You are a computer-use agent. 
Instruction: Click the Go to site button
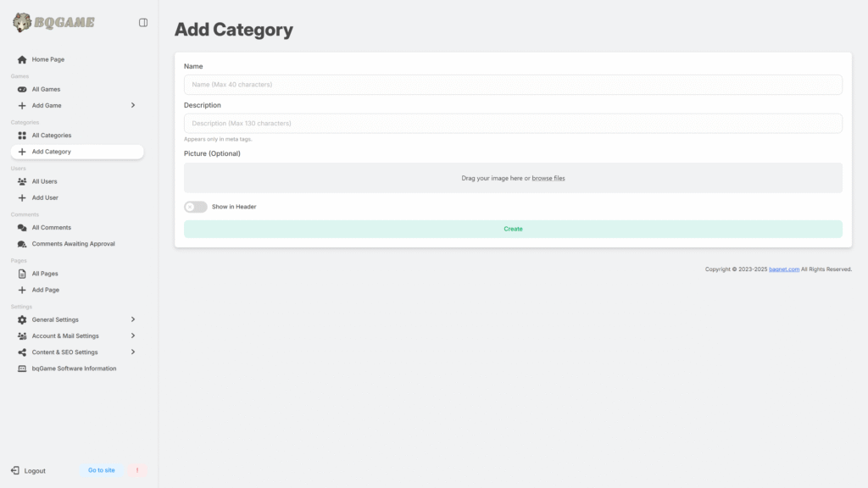(x=102, y=470)
